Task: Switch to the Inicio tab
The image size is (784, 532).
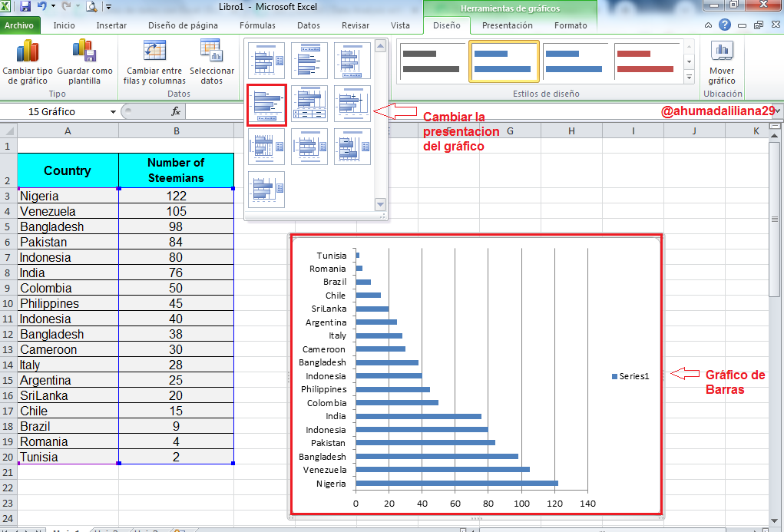Action: 64,25
